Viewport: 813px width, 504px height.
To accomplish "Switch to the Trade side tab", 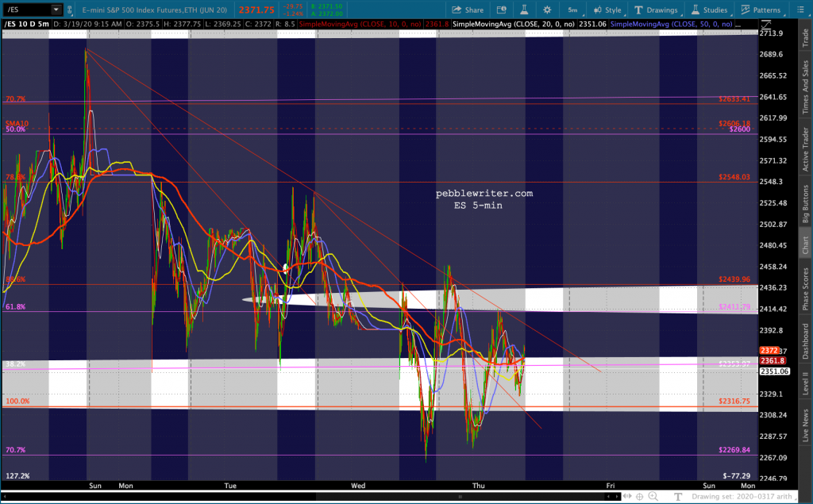I will click(x=805, y=38).
